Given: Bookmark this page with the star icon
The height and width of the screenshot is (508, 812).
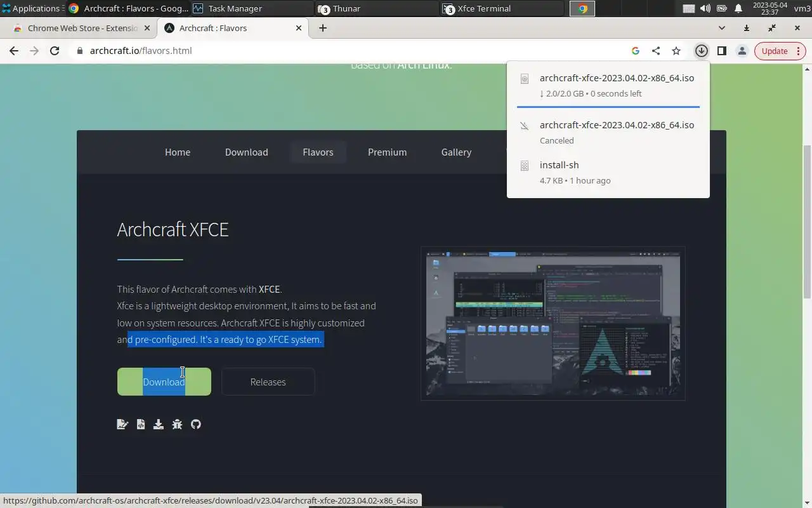Looking at the screenshot, I should pos(676,51).
